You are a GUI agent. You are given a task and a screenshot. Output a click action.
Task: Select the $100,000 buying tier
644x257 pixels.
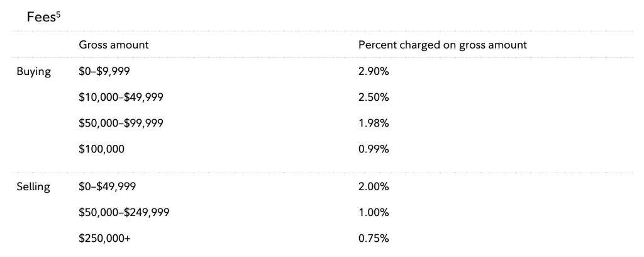(x=101, y=149)
